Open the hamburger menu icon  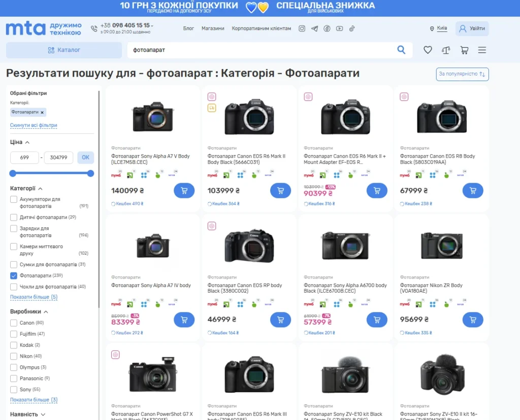click(482, 50)
